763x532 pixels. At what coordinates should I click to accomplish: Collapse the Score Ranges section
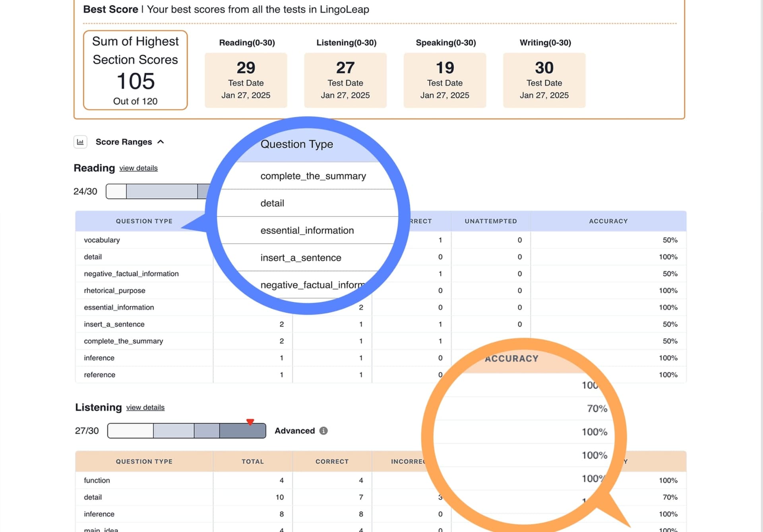click(x=161, y=142)
